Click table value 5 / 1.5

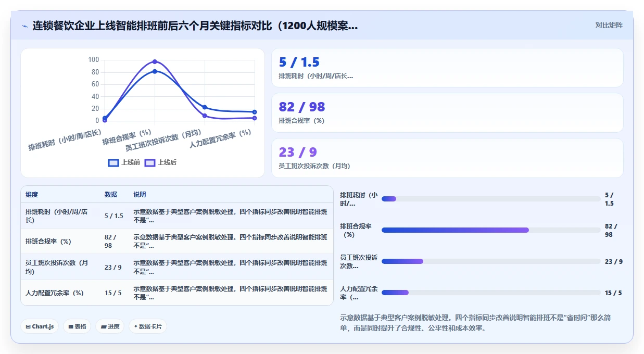(114, 216)
